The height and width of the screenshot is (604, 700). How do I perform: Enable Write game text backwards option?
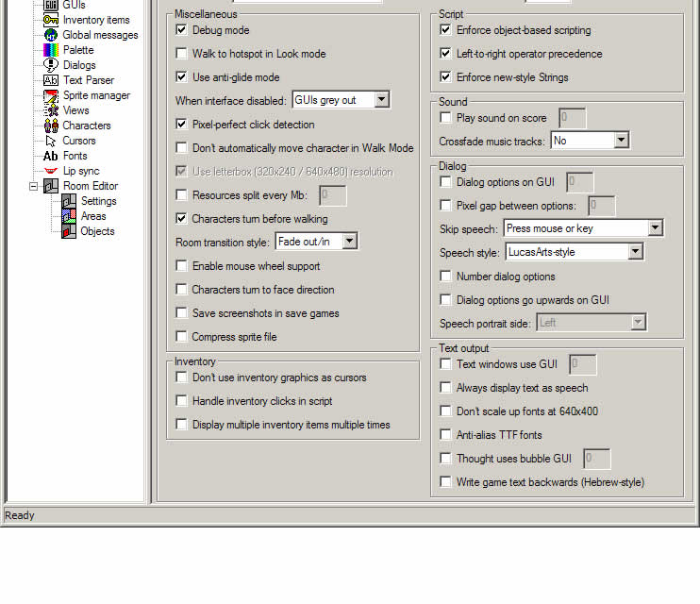445,482
